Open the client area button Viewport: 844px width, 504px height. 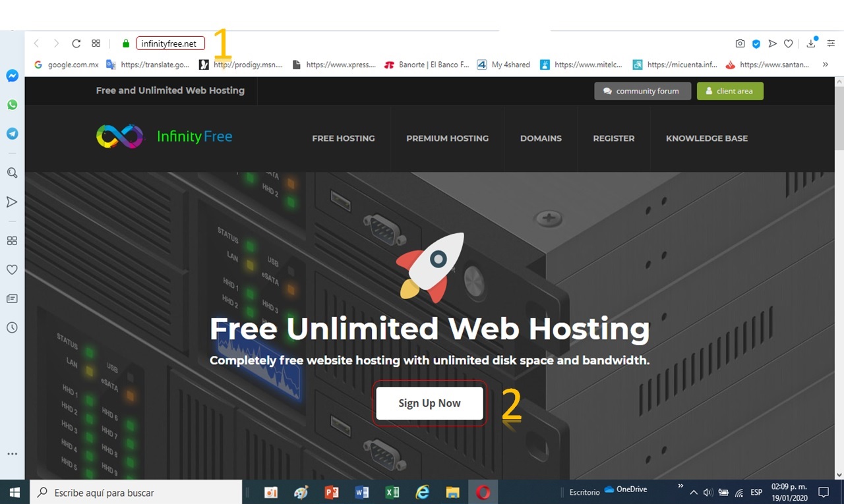click(x=729, y=91)
